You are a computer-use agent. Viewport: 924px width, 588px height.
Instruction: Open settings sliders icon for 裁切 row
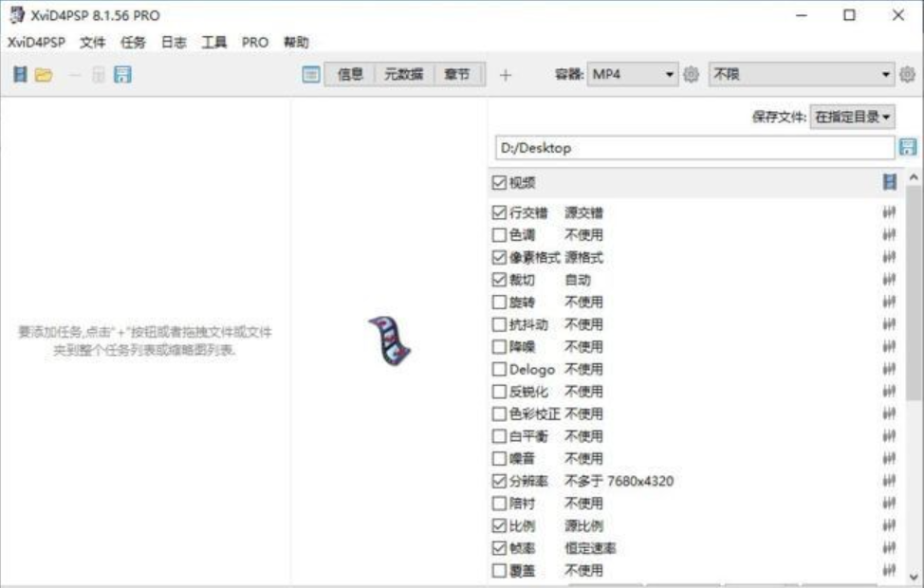click(x=889, y=279)
